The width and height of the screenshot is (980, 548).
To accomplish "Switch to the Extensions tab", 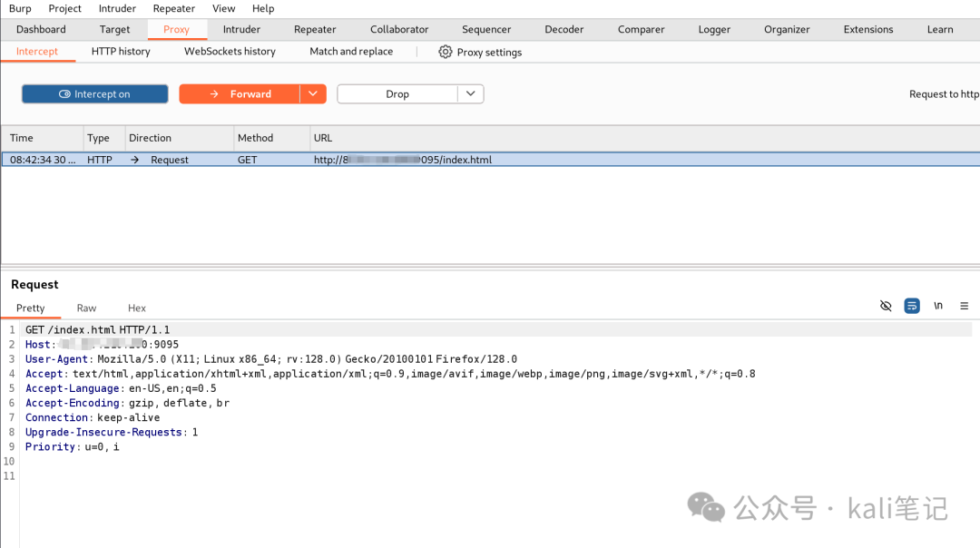I will (x=868, y=29).
